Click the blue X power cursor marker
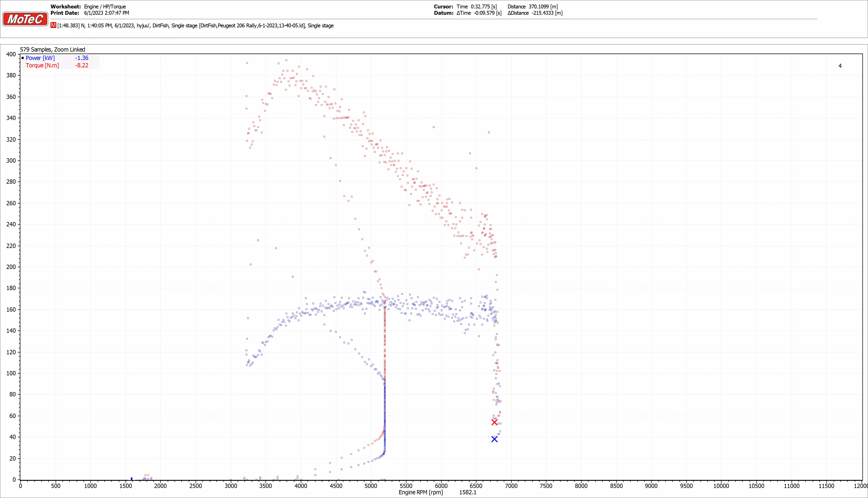 coord(494,439)
